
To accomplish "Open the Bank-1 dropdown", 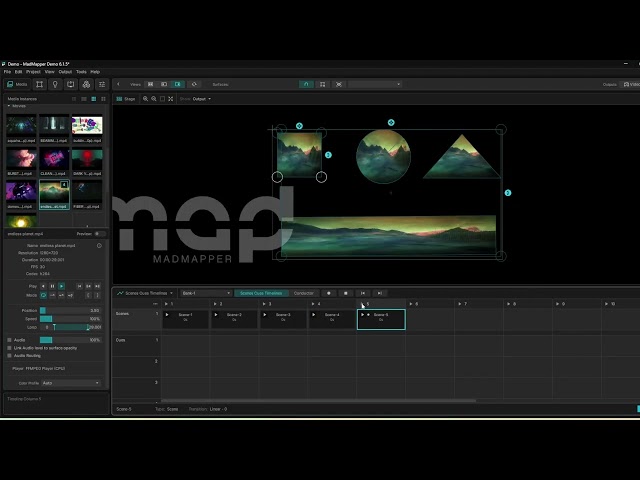I will [x=206, y=293].
